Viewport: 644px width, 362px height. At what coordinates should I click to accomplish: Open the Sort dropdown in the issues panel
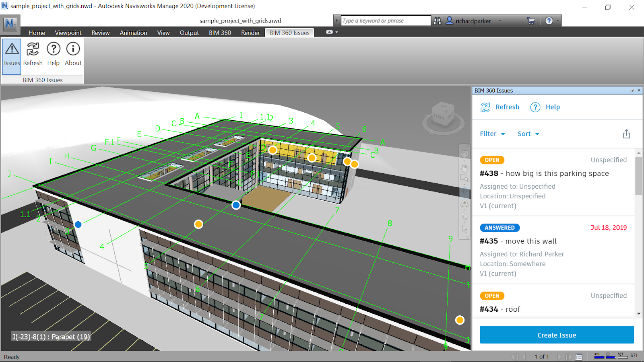click(x=528, y=134)
